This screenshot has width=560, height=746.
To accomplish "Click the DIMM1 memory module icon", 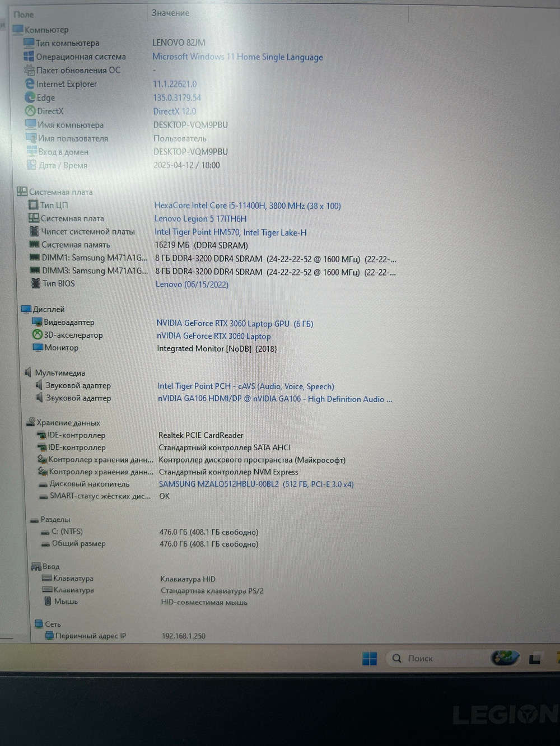I will [x=35, y=258].
